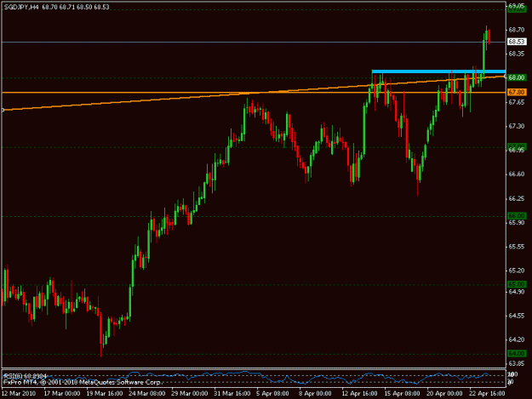Click the 19 Mar 16:00 time label
Image resolution: width=532 pixels, height=399 pixels.
click(x=105, y=393)
